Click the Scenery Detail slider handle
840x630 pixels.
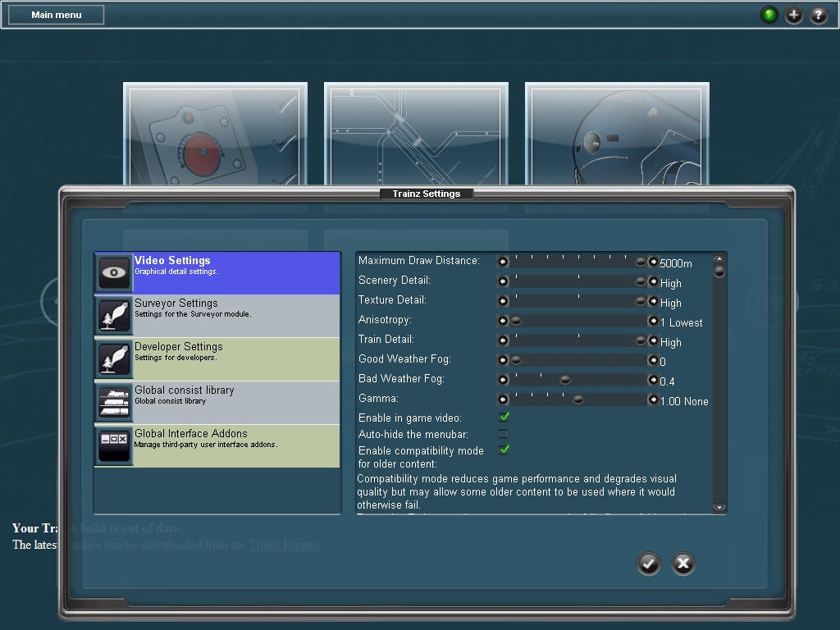[x=641, y=282]
